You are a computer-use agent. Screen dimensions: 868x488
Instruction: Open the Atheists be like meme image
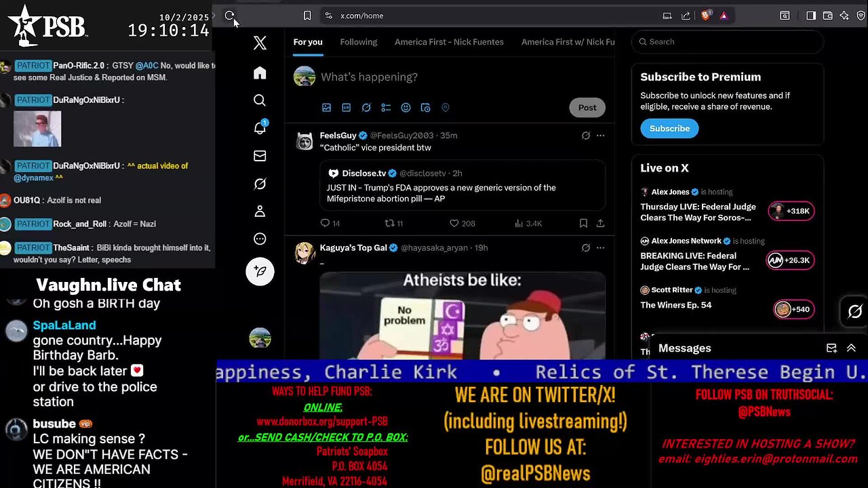pyautogui.click(x=462, y=316)
